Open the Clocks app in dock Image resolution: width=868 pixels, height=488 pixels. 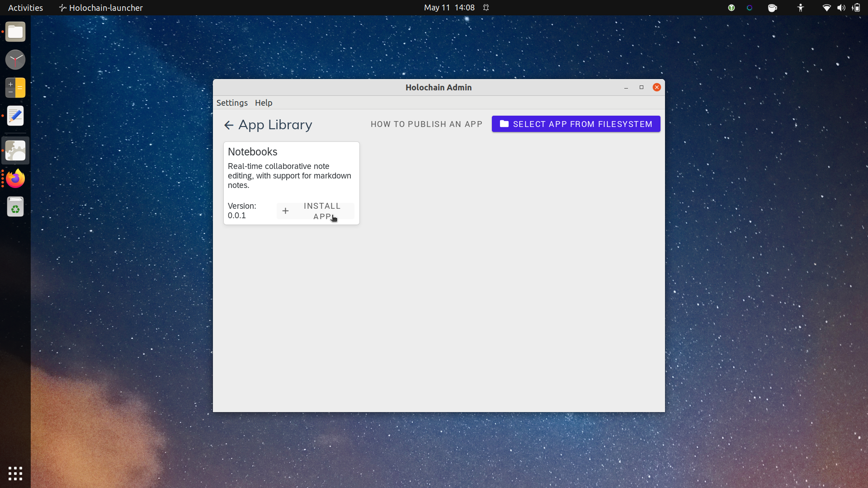[15, 60]
